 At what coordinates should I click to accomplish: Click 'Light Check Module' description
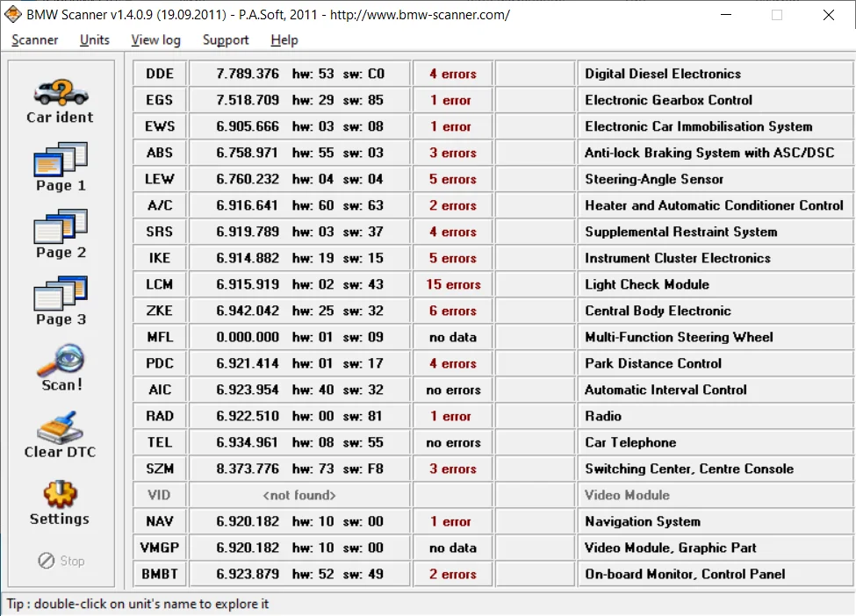[647, 284]
